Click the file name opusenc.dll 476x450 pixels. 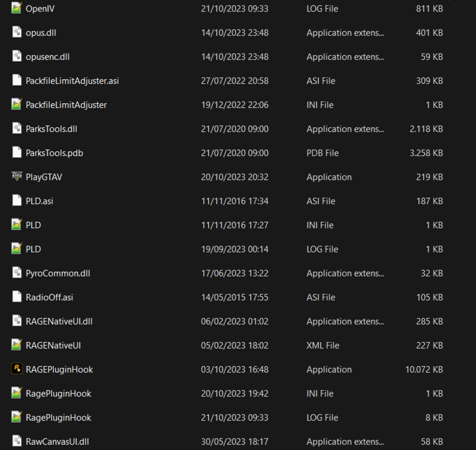pos(48,57)
